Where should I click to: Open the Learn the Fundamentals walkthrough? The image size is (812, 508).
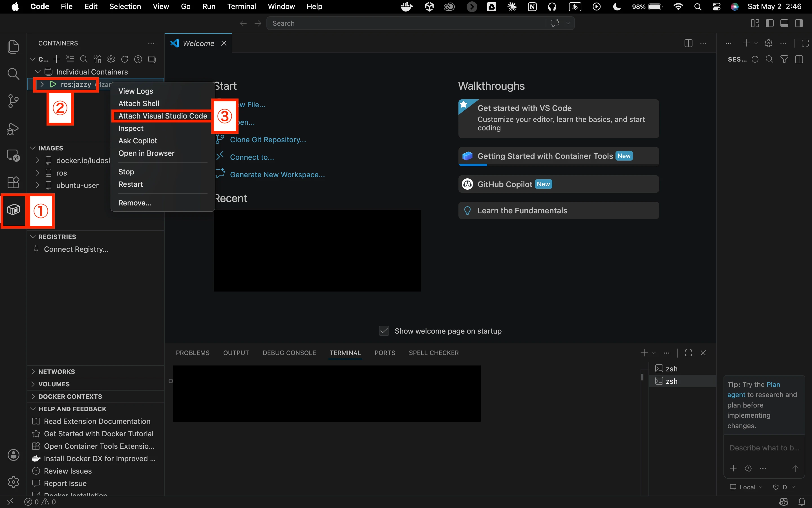pos(558,211)
